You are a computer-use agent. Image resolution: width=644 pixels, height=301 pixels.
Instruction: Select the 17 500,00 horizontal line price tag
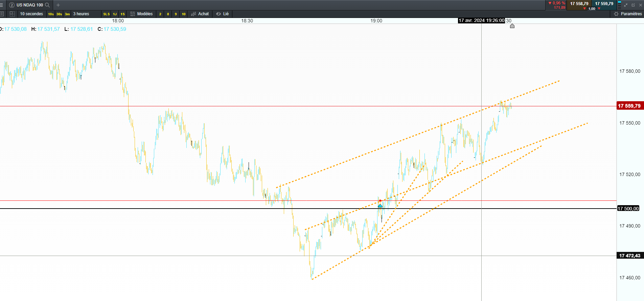628,209
